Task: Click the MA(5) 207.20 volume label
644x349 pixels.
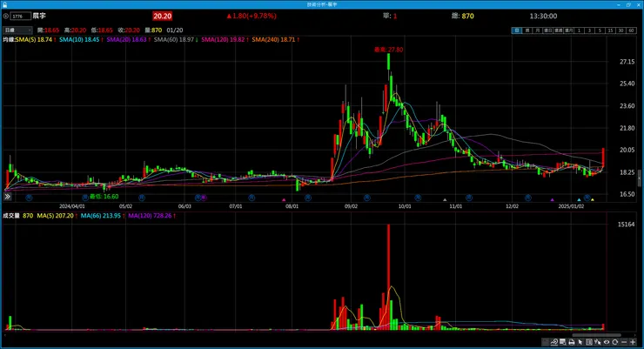Action: point(57,216)
